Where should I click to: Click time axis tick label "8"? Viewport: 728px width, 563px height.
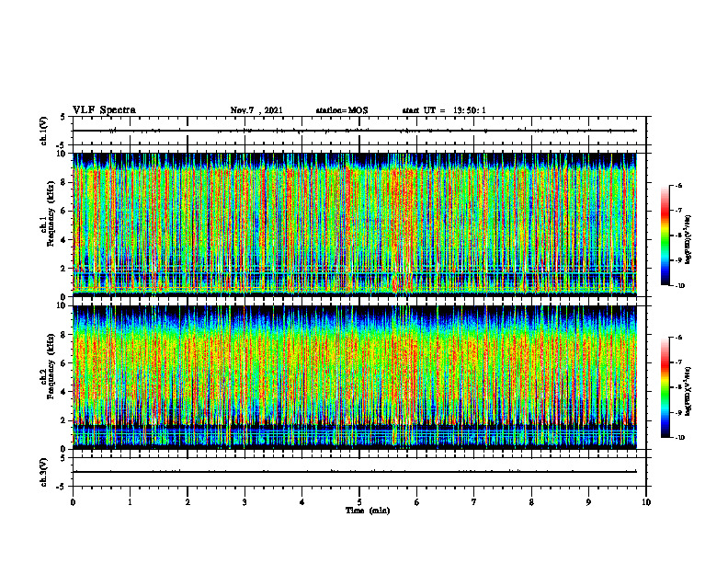tap(531, 502)
